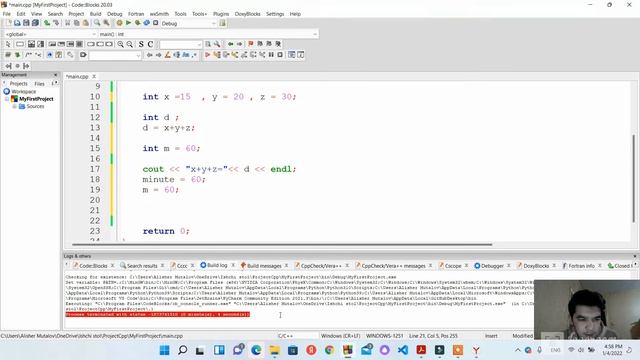Image resolution: width=640 pixels, height=360 pixels.
Task: Open the Settings menu
Action: tap(275, 14)
